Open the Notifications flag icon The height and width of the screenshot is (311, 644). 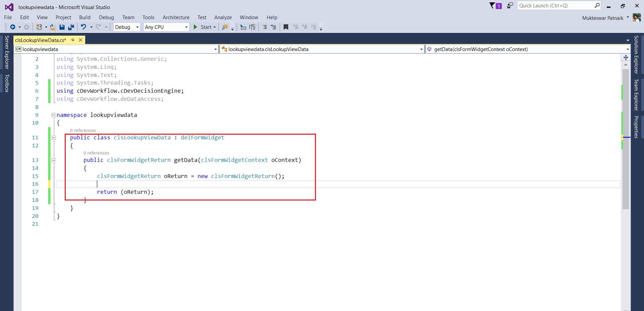(493, 6)
